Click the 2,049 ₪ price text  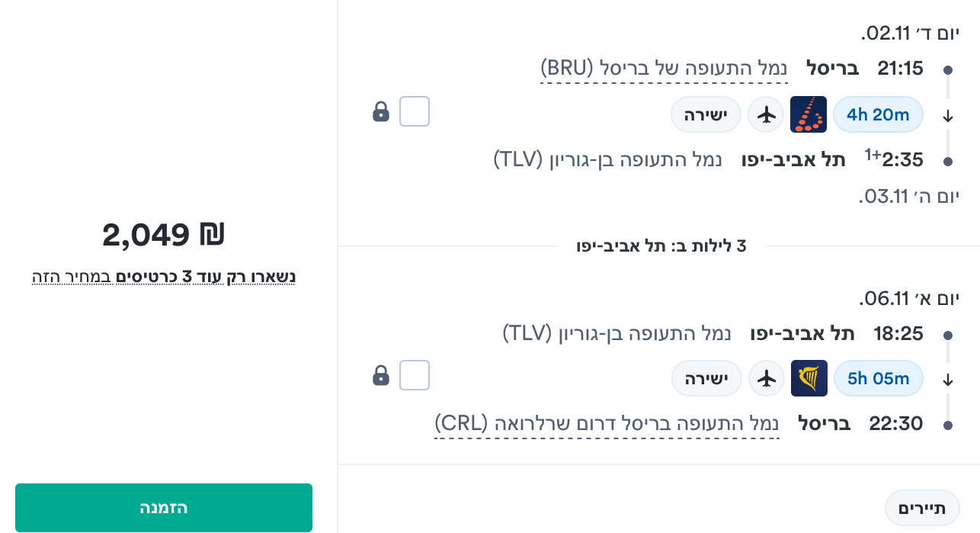click(x=164, y=235)
